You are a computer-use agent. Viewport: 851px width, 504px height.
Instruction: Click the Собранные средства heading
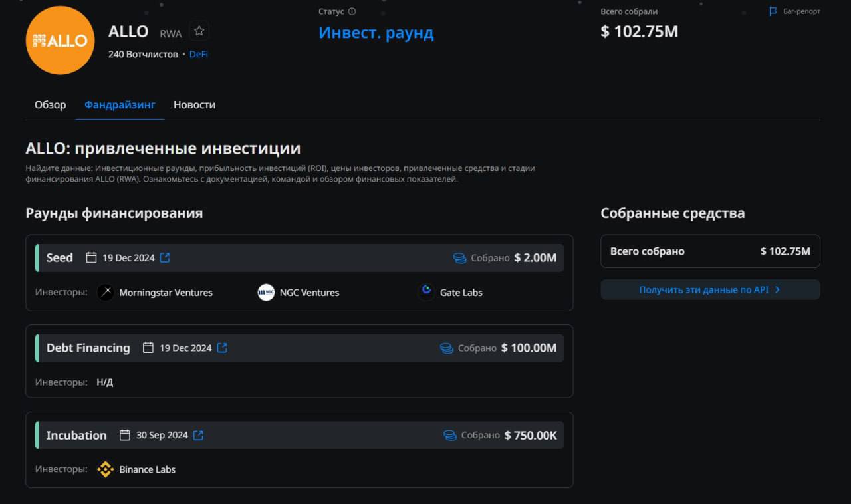pyautogui.click(x=672, y=213)
